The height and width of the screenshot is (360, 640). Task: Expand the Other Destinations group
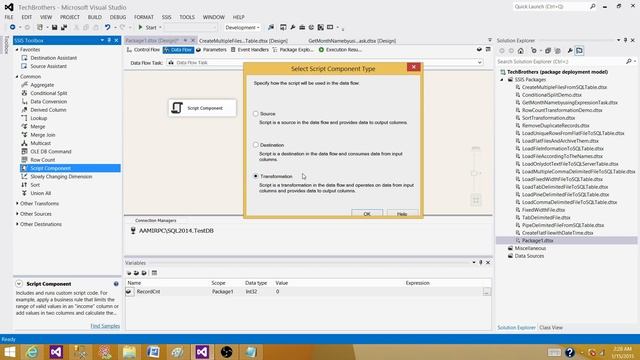(17, 224)
